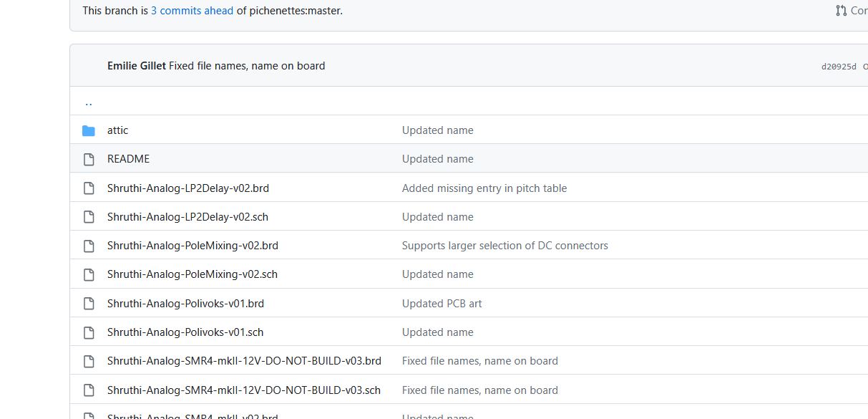Image resolution: width=868 pixels, height=419 pixels.
Task: Open 'Supports larger selection of DC connectors' commit
Action: [504, 246]
